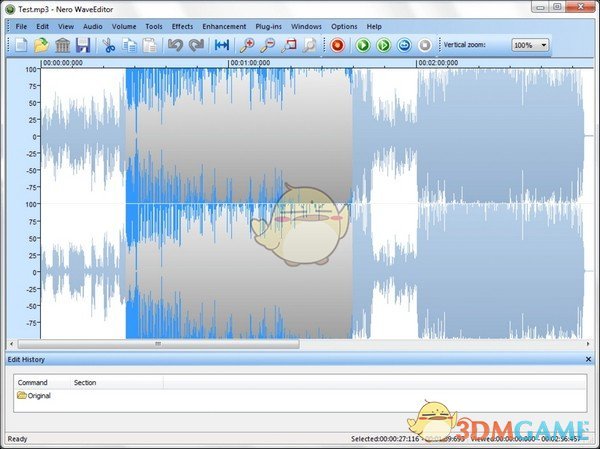Viewport: 600px width, 449px height.
Task: Create a new file with toolbar icon
Action: tap(21, 45)
